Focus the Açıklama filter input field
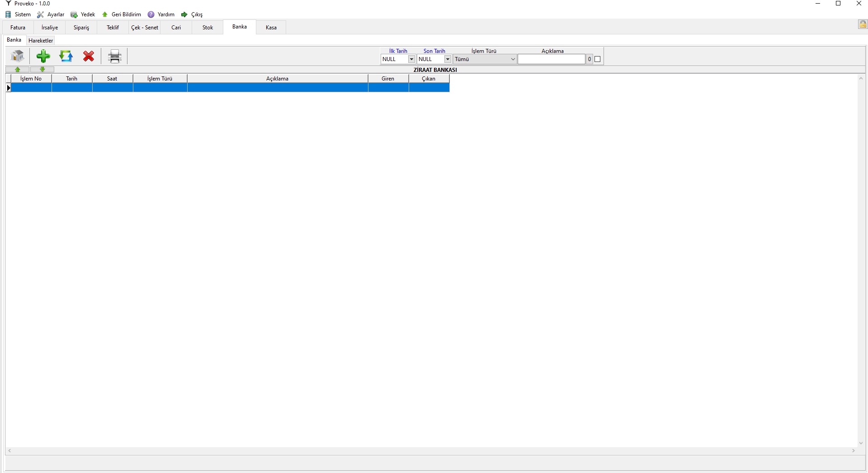 (552, 59)
